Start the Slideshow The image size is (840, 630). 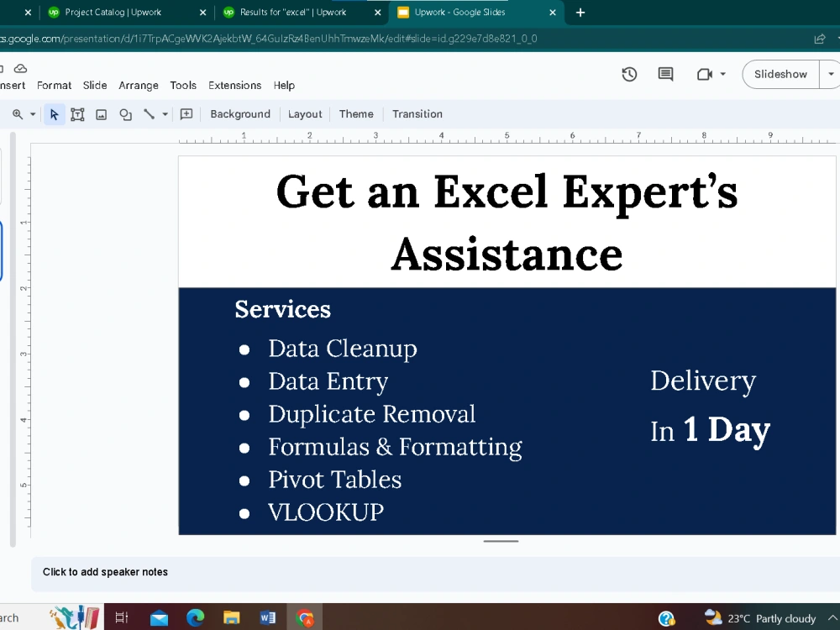point(780,74)
